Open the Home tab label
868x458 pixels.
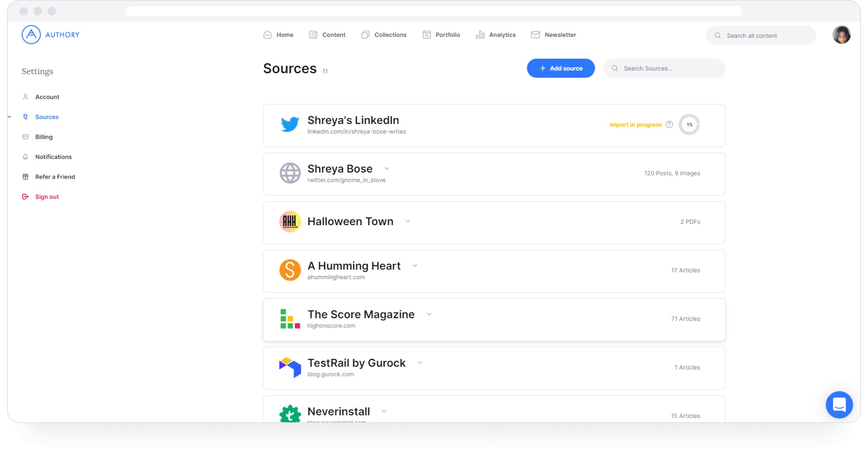[285, 35]
